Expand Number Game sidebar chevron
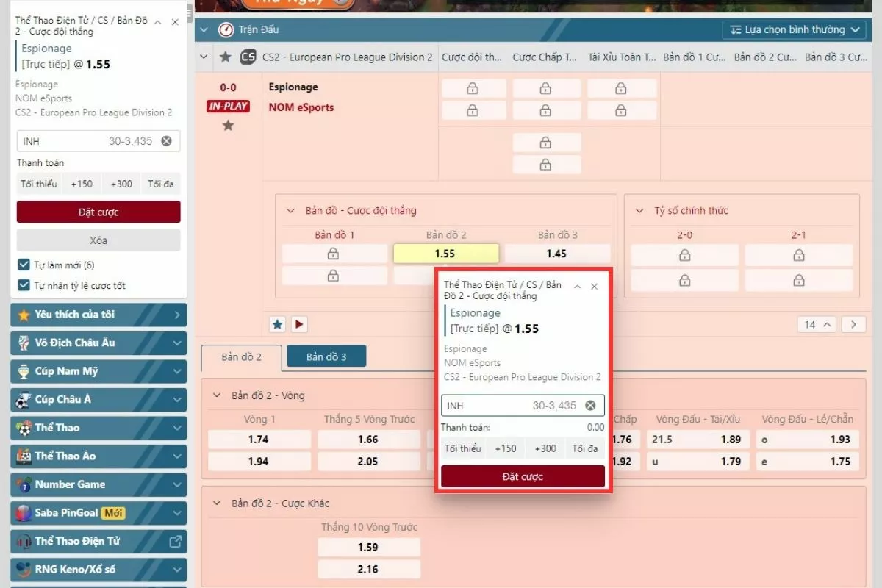The width and height of the screenshot is (882, 588). [176, 484]
